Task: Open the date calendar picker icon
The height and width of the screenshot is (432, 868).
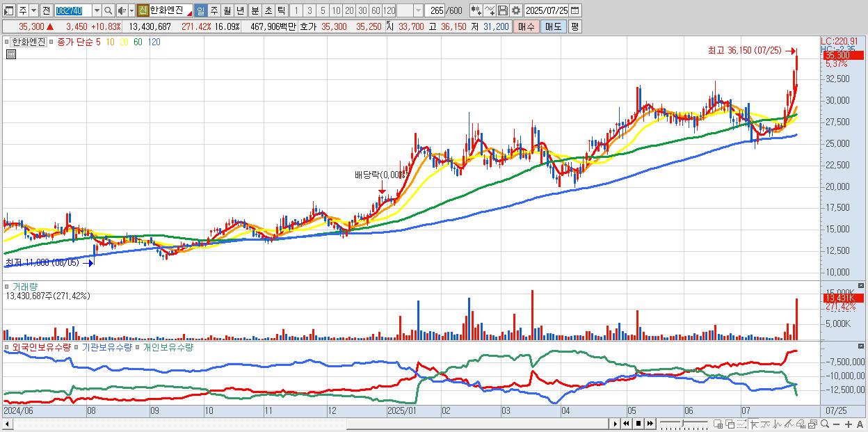Action: [574, 11]
